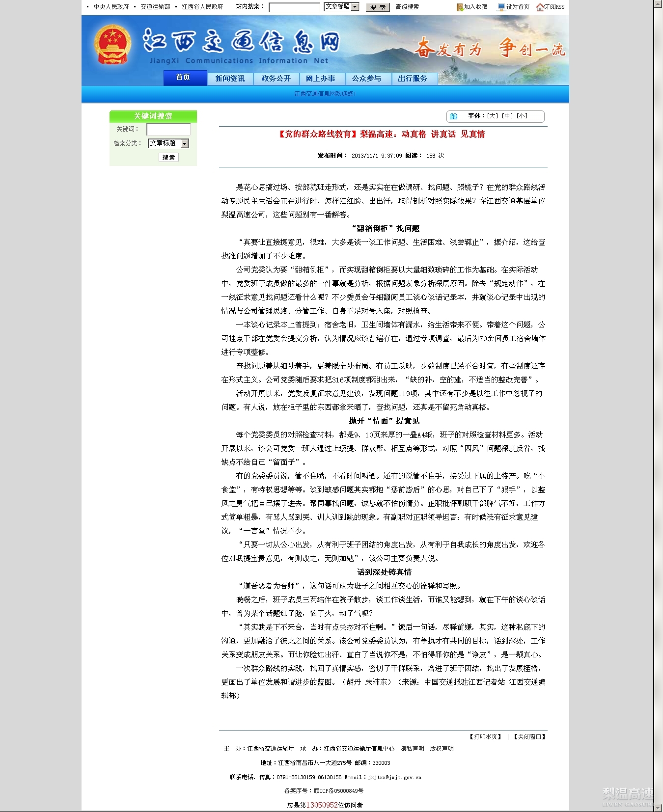The image size is (663, 812).
Task: Set font size to large [大]
Action: click(x=493, y=116)
